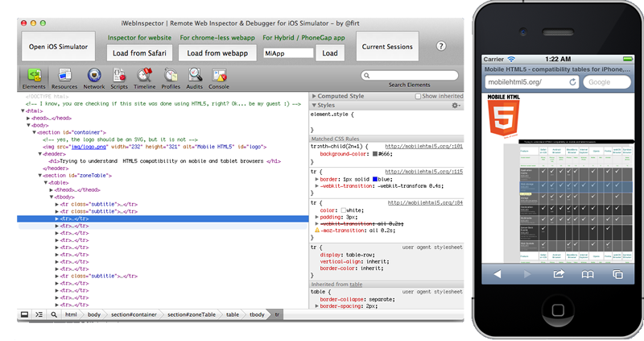
Task: Open the img/logo.png source link
Action: [x=89, y=147]
